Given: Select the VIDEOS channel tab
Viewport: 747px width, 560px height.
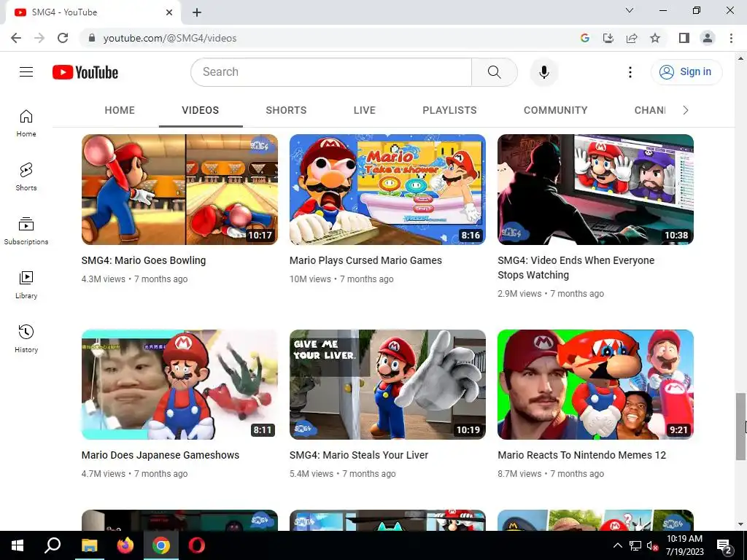Looking at the screenshot, I should click(201, 111).
